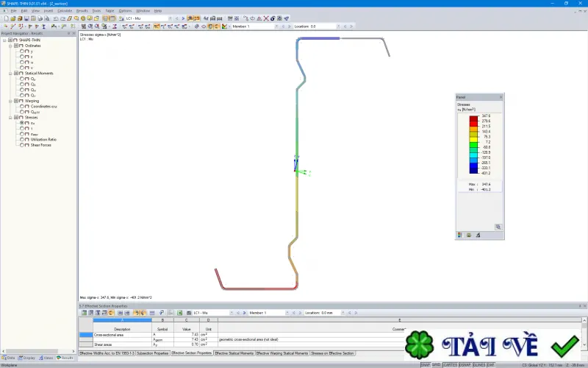Switch to Stresses on Effective Section tab
Screen dimensions: 588x368
[332, 353]
